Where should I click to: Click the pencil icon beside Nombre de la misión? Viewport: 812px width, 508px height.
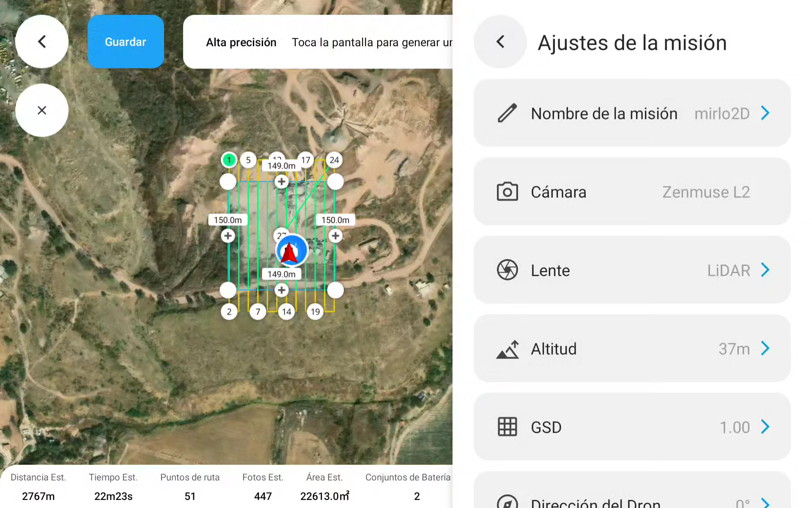click(507, 113)
